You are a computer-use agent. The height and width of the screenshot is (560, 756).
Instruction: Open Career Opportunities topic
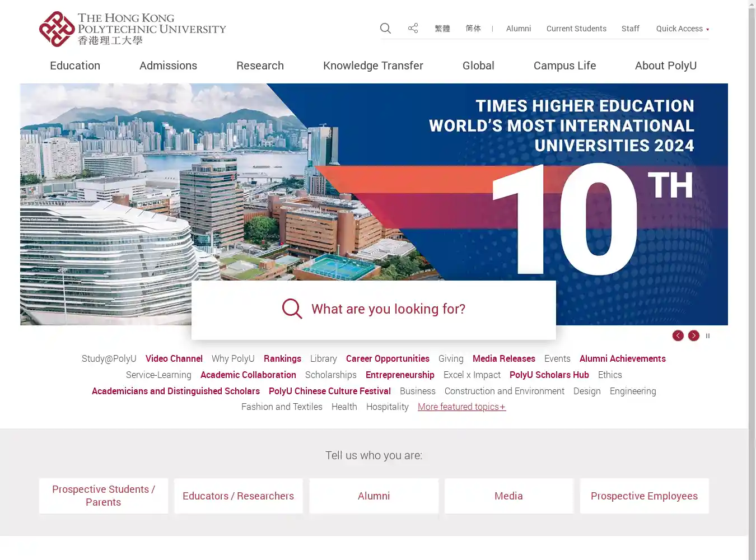tap(388, 358)
